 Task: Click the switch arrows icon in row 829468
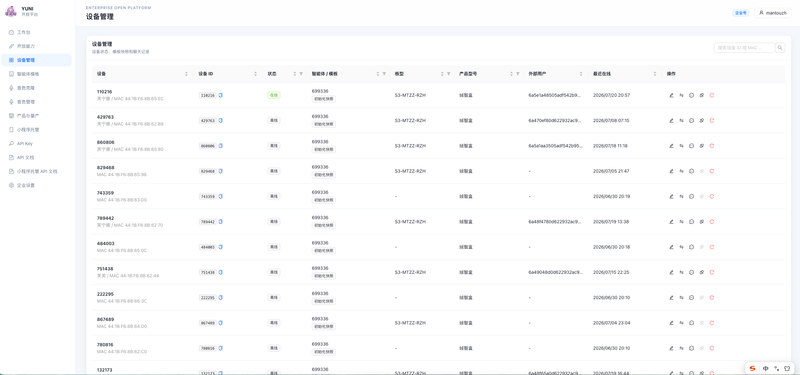pyautogui.click(x=682, y=171)
